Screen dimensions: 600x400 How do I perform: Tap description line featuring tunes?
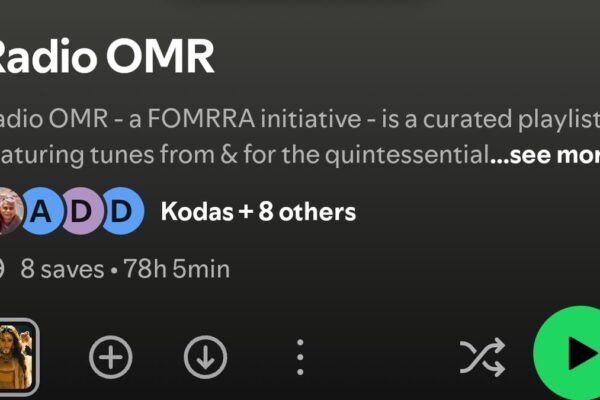pos(245,155)
